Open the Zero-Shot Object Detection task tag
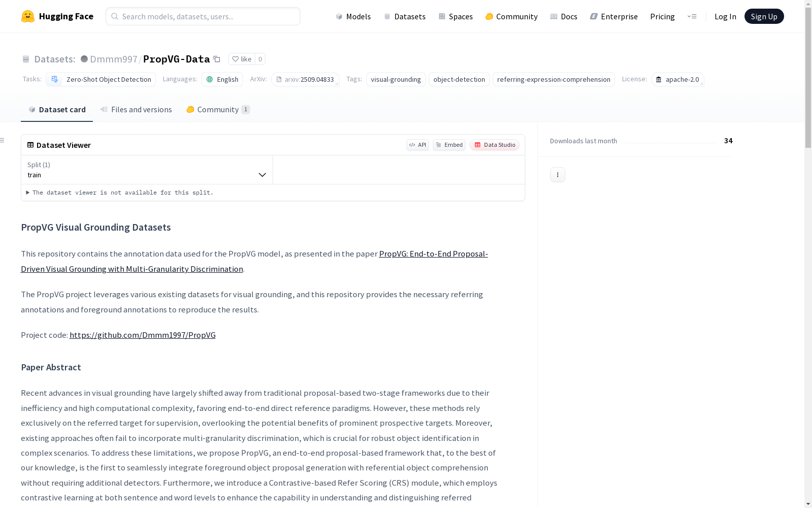 tap(100, 79)
